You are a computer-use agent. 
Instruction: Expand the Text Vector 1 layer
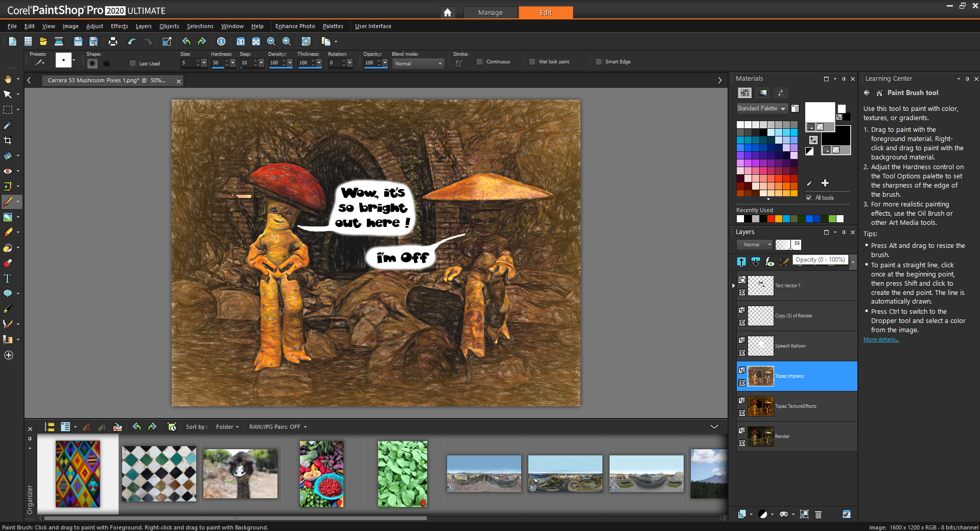pyautogui.click(x=734, y=286)
